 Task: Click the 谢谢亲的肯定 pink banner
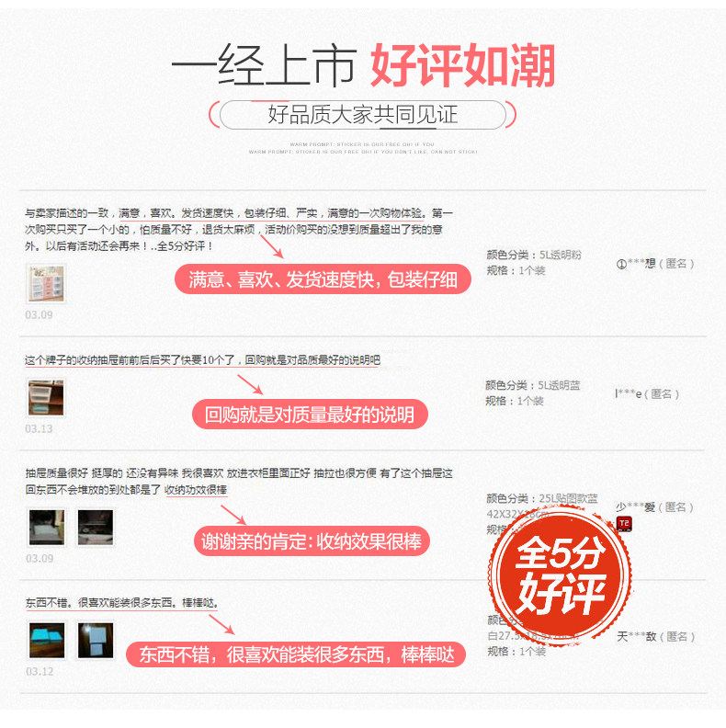click(312, 541)
